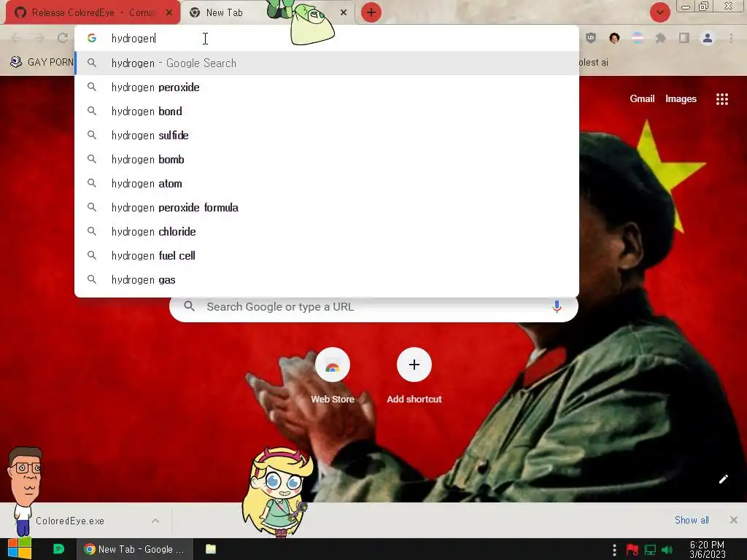The width and height of the screenshot is (747, 560).
Task: Close the New Tab tab
Action: [344, 12]
